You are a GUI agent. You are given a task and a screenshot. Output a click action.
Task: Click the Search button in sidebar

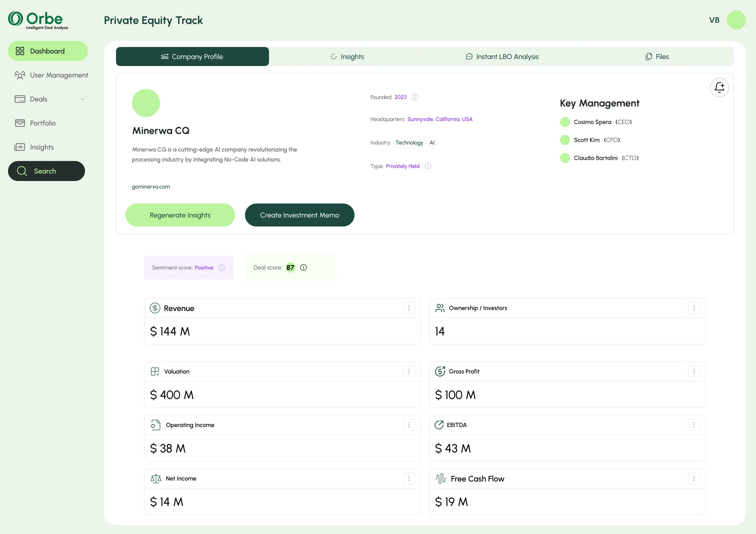[x=46, y=171]
